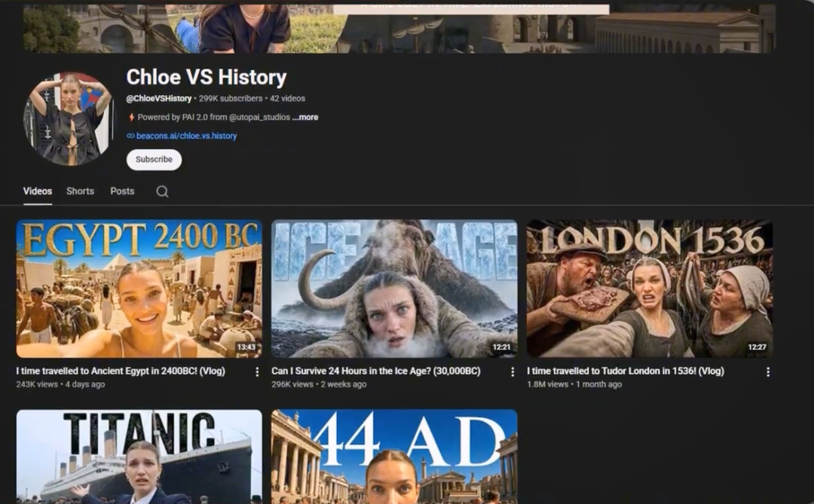
Task: Open the Egypt 2400 BC video thumbnail
Action: 139,289
